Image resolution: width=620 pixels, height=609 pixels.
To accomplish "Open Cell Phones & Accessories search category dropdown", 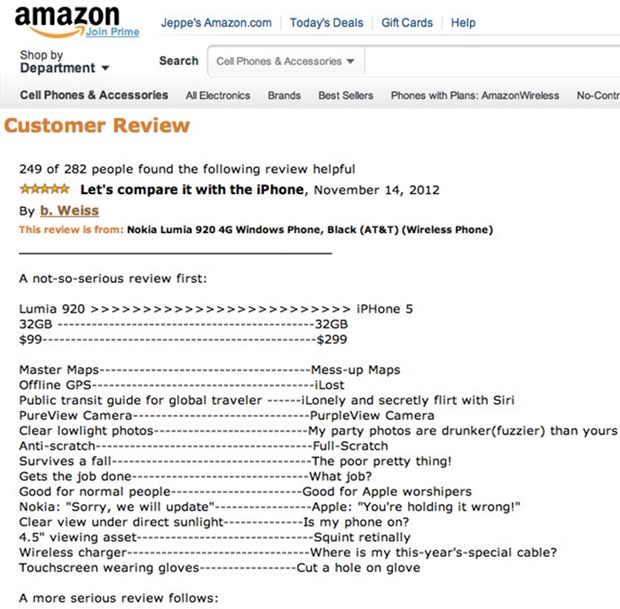I will pos(285,61).
